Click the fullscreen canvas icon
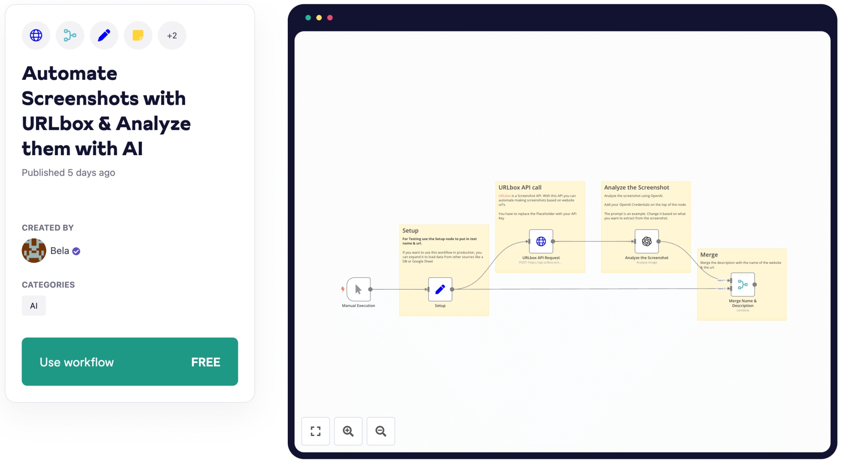Viewport: 868px width, 472px height. point(315,431)
